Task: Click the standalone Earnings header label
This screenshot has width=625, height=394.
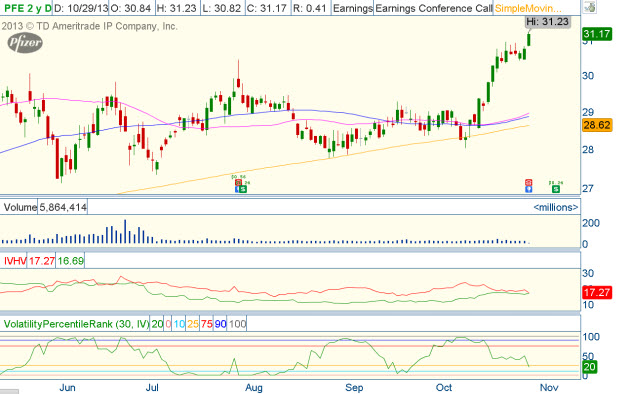Action: click(x=352, y=8)
